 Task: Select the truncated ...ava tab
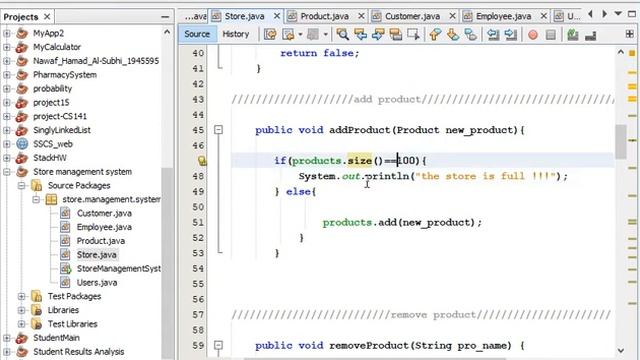click(195, 16)
